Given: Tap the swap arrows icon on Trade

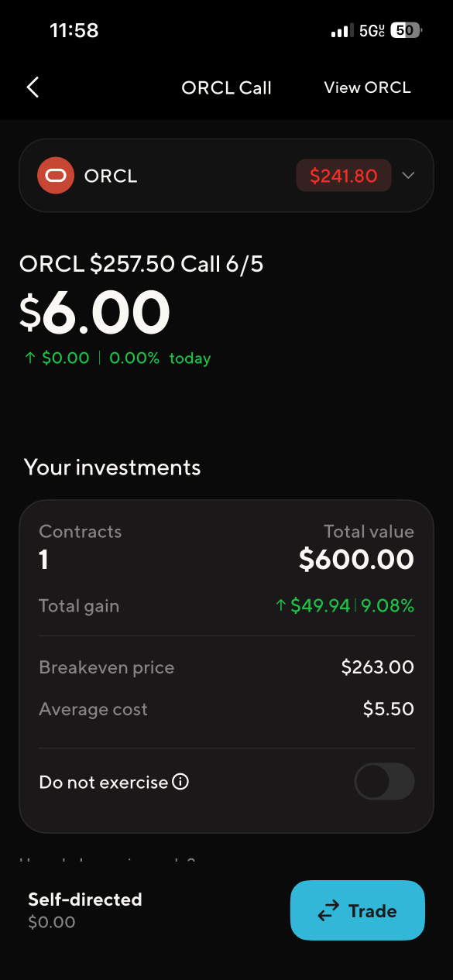Looking at the screenshot, I should (329, 911).
